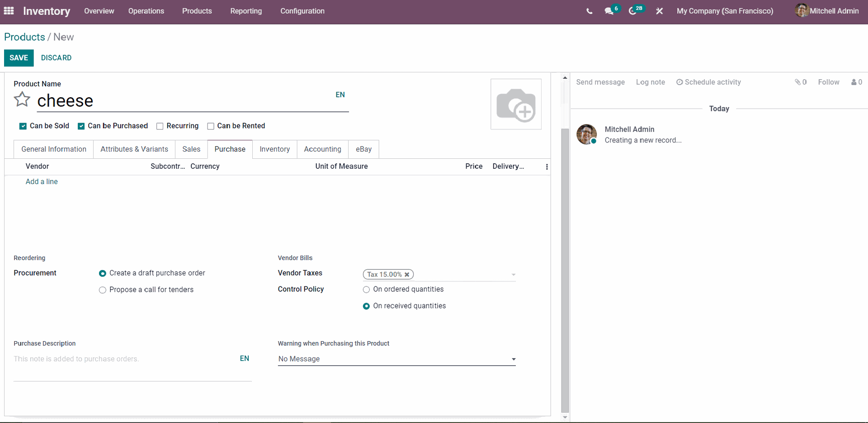Viewport: 868px width, 423px height.
Task: Open the No Message warning dropdown
Action: tap(396, 359)
